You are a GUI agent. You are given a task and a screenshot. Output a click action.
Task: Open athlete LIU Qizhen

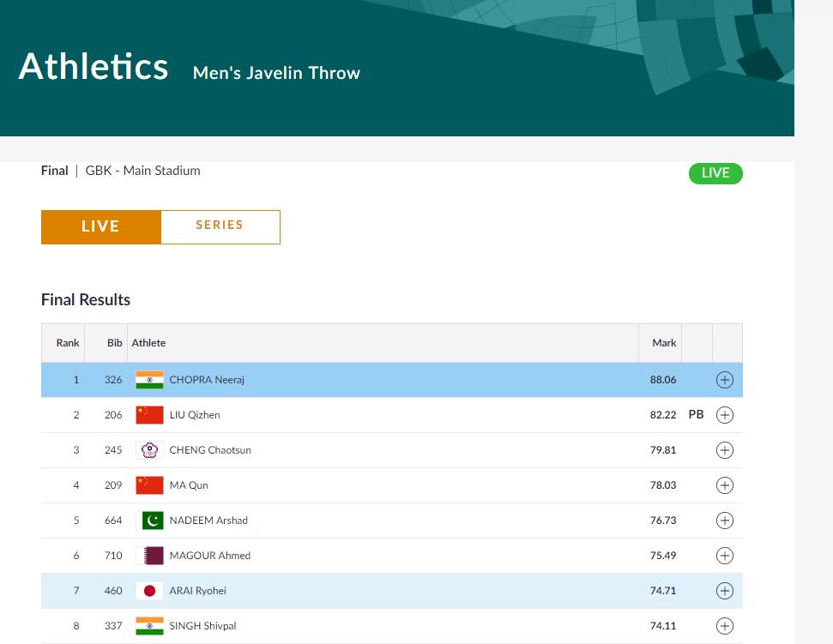(195, 415)
